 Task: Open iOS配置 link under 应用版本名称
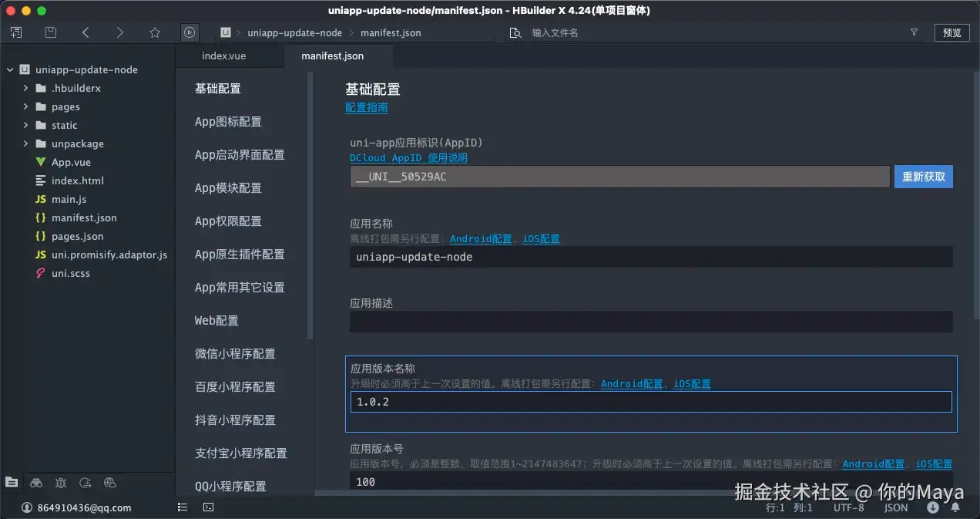pyautogui.click(x=693, y=383)
